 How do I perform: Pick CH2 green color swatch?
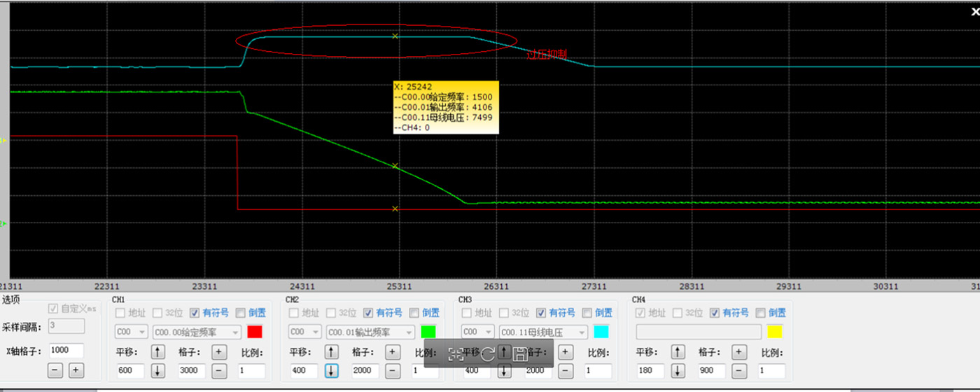point(428,332)
